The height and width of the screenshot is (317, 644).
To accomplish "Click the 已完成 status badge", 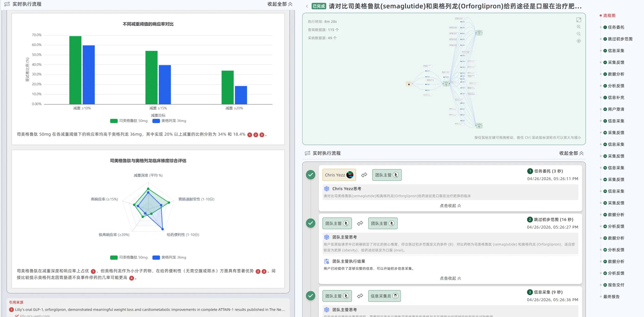I will pos(319,6).
